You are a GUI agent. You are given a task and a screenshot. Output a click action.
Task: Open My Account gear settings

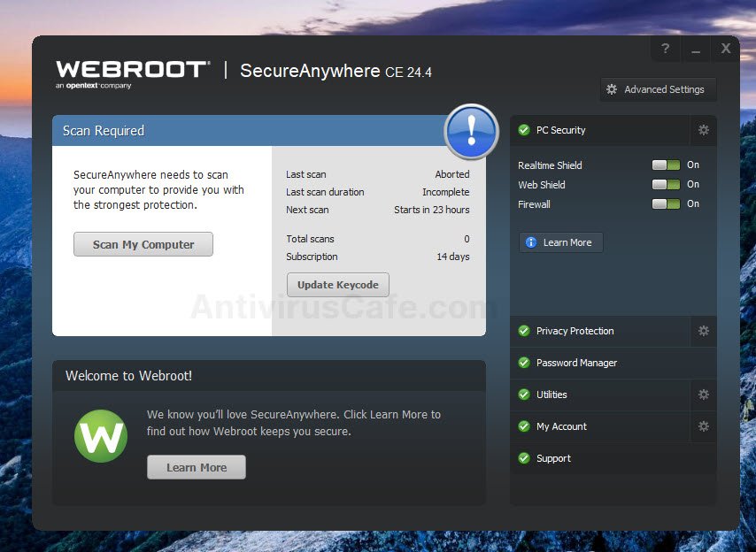[x=704, y=426]
